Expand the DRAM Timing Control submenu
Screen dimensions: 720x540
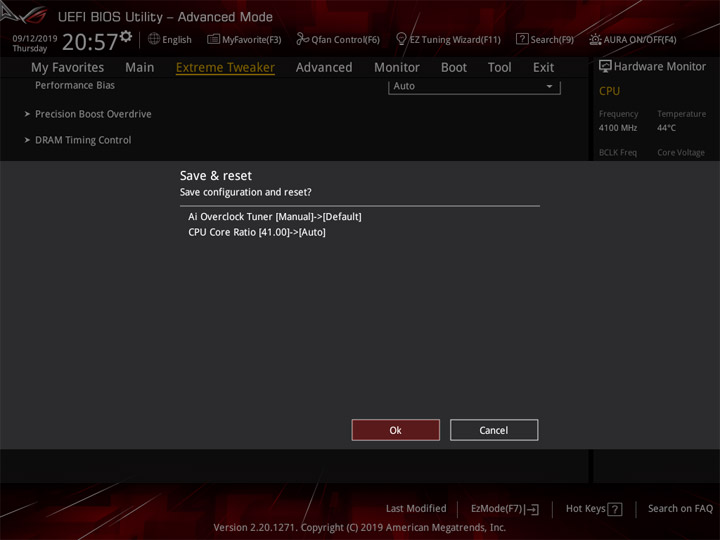83,140
